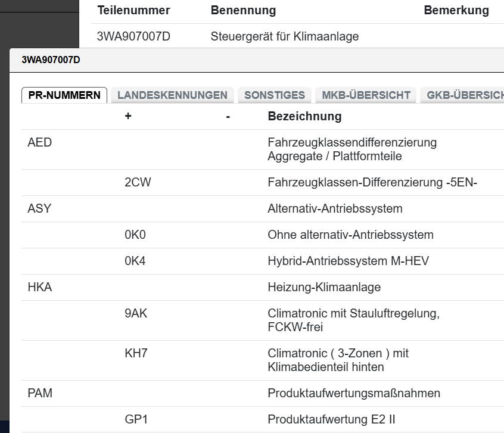The image size is (504, 433).
Task: Select PR number 0K4 Hybrid row
Action: tap(135, 261)
